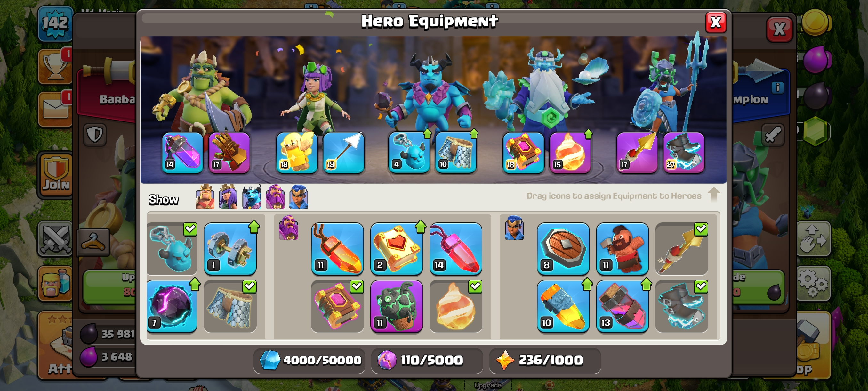Upgrade the level 13 Seeking Shield vial
Image resolution: width=868 pixels, height=391 pixels.
point(622,306)
